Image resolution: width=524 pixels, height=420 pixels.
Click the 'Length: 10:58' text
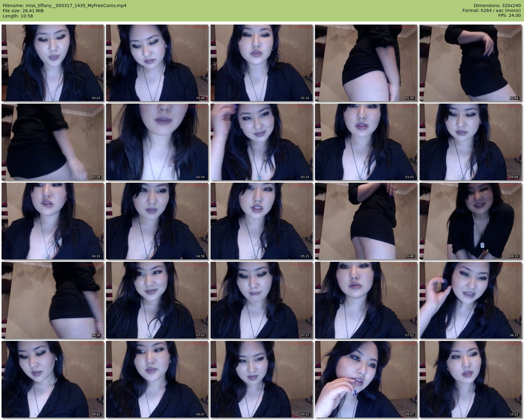point(18,16)
